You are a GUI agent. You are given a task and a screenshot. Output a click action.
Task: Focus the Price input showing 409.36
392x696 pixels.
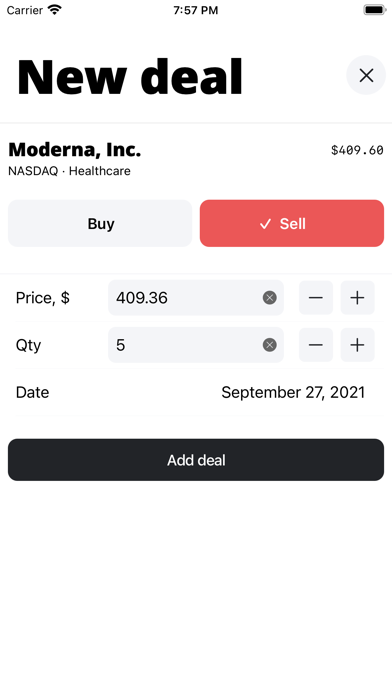click(x=196, y=298)
